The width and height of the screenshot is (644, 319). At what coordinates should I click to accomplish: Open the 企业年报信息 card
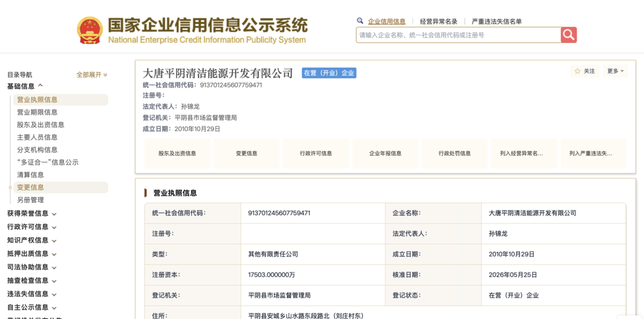pyautogui.click(x=385, y=153)
